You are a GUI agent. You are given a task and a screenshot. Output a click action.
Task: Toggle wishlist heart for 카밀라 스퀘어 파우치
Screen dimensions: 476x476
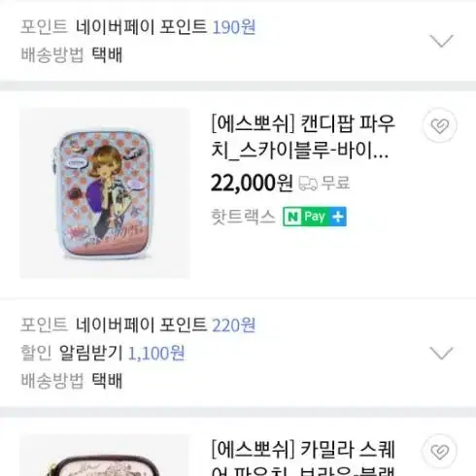440,452
